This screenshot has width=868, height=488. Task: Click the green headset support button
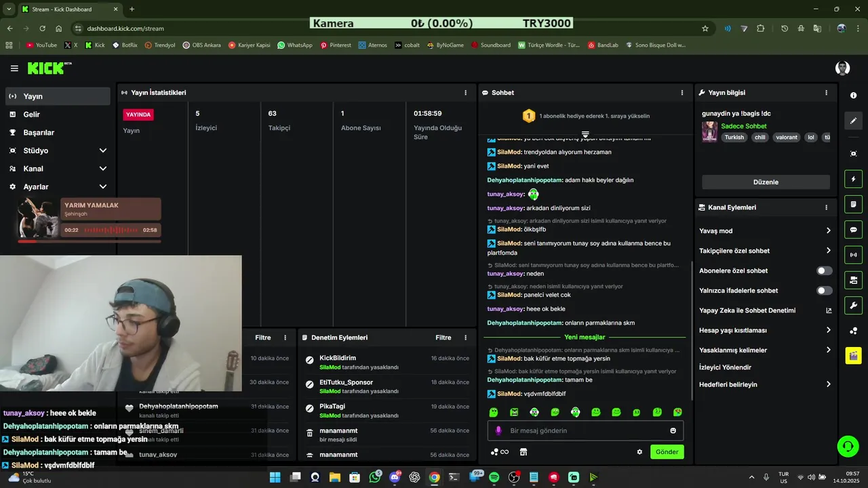(x=848, y=446)
